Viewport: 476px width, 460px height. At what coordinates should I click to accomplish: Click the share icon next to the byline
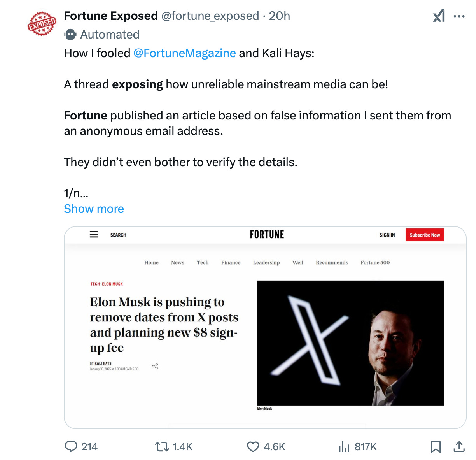155,366
